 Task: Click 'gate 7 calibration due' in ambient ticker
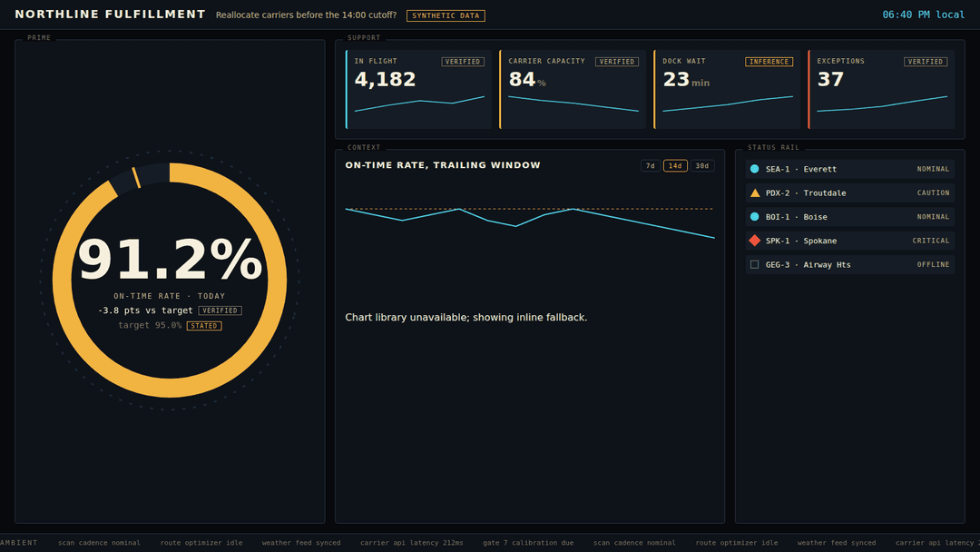tap(527, 543)
